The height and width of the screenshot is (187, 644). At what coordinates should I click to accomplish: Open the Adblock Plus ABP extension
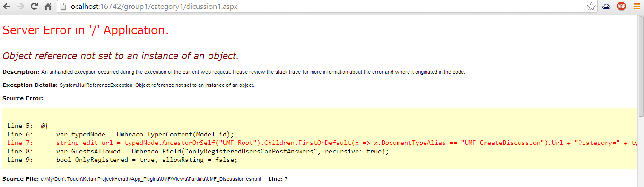click(621, 7)
